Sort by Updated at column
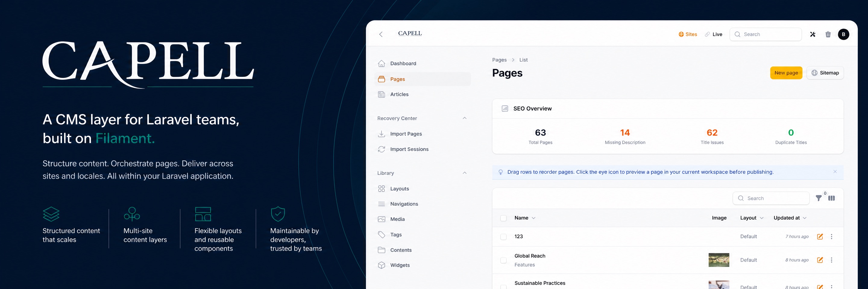 coord(790,218)
